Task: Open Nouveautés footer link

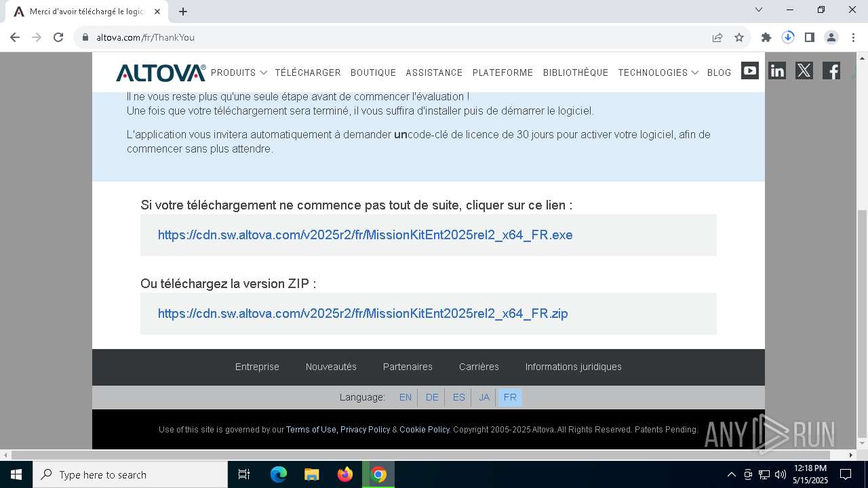Action: pos(331,367)
